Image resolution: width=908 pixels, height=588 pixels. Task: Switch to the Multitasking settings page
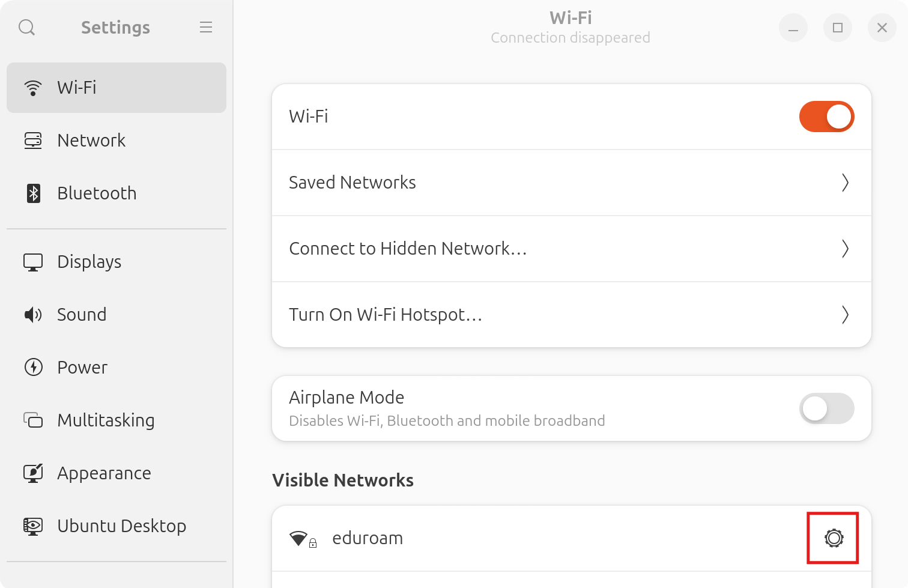tap(106, 420)
